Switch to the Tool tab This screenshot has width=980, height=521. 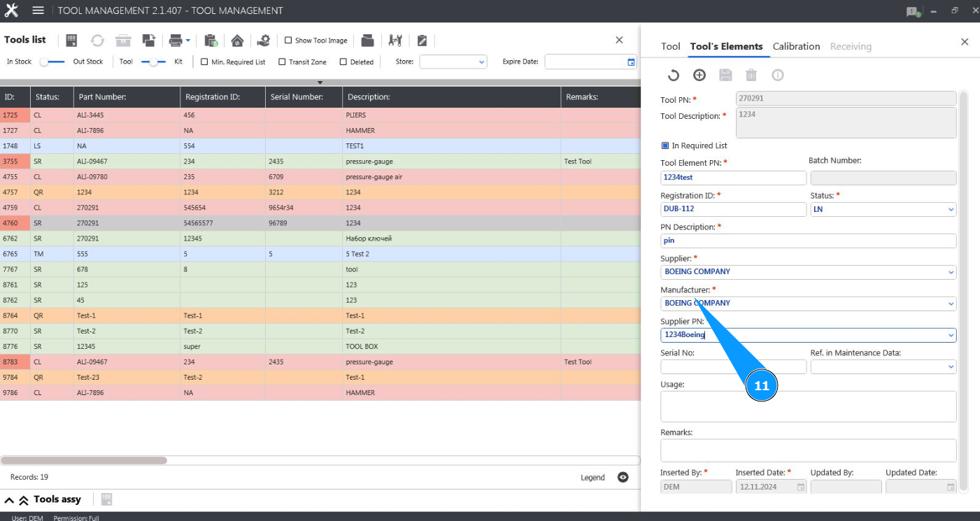[x=670, y=46]
